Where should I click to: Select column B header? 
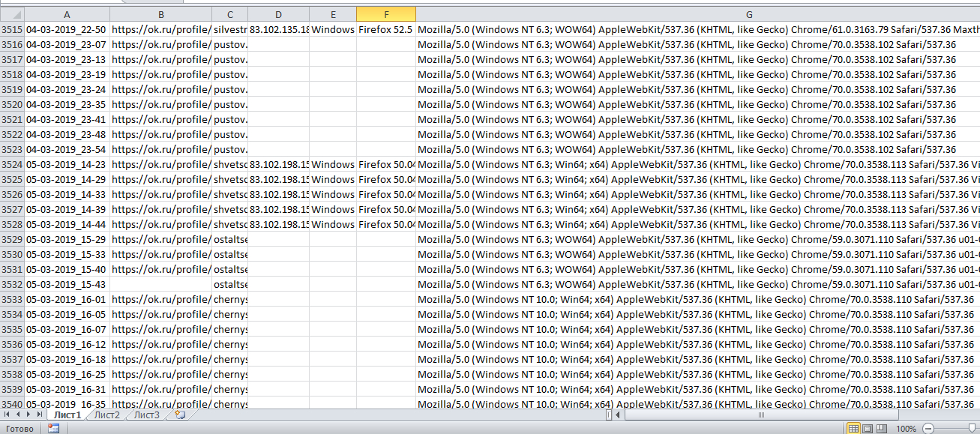point(160,14)
